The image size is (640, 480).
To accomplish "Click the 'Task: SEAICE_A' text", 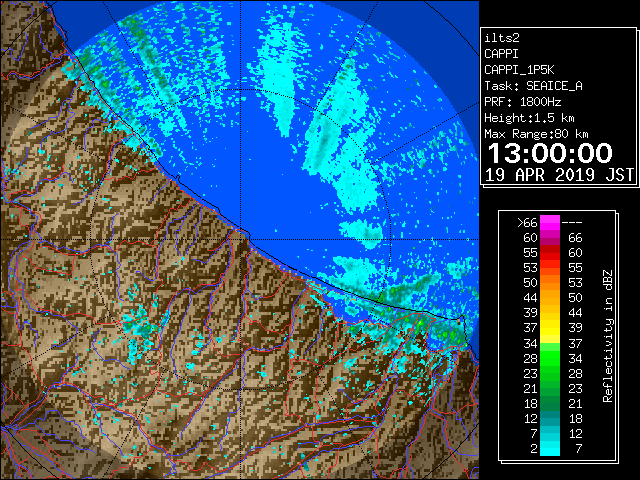I will [x=533, y=86].
